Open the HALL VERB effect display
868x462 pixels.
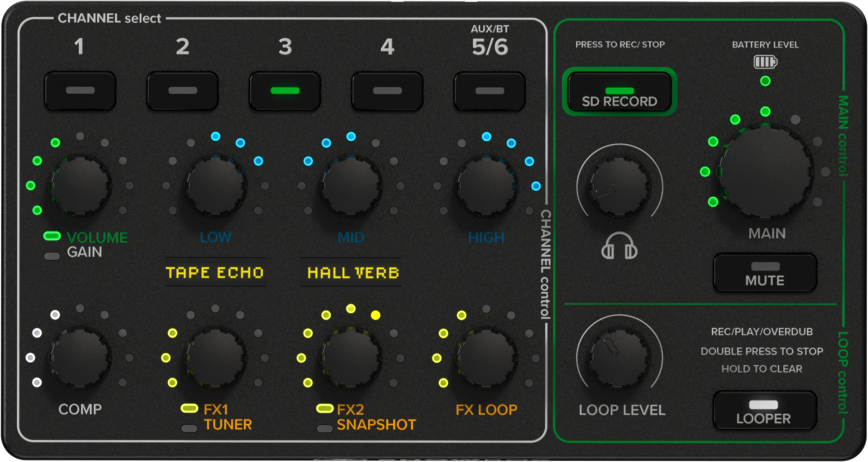tap(351, 272)
